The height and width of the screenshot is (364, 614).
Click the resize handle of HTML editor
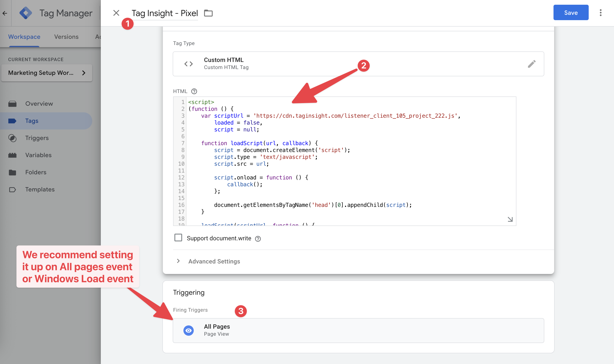tap(510, 219)
